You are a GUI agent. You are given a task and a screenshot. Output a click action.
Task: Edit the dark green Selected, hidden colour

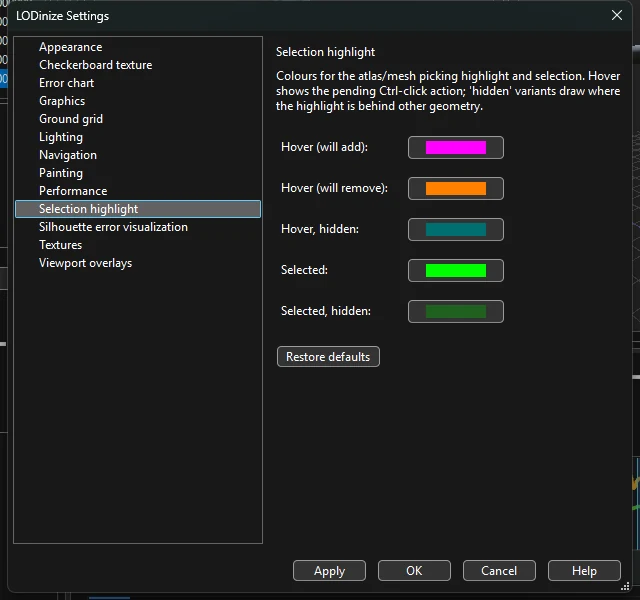[x=456, y=311]
